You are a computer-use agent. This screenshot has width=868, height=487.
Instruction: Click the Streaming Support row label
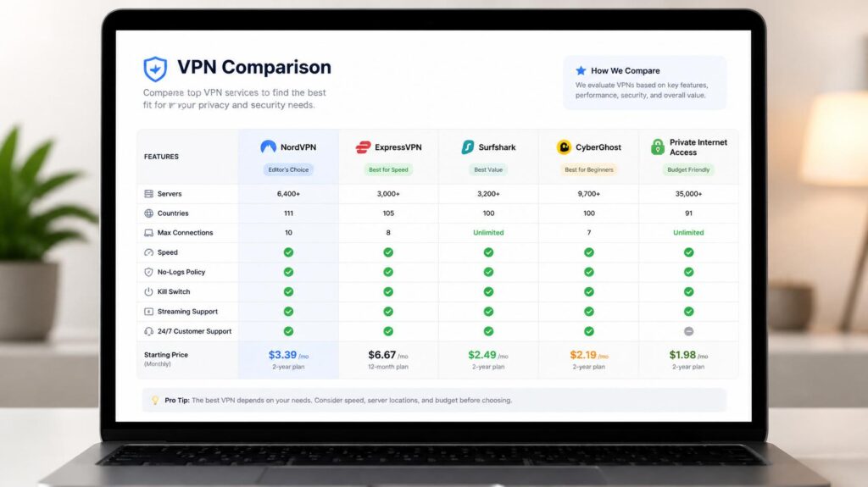coord(187,312)
